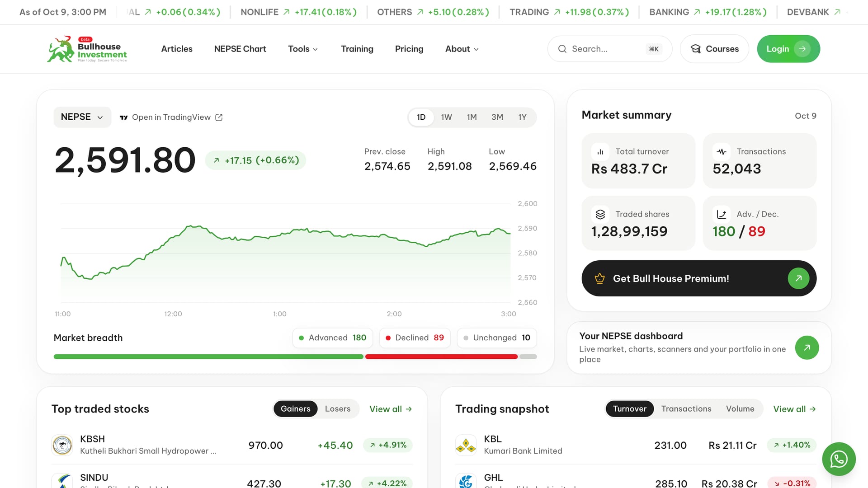
Task: Open the NEPSE index dropdown
Action: click(82, 117)
